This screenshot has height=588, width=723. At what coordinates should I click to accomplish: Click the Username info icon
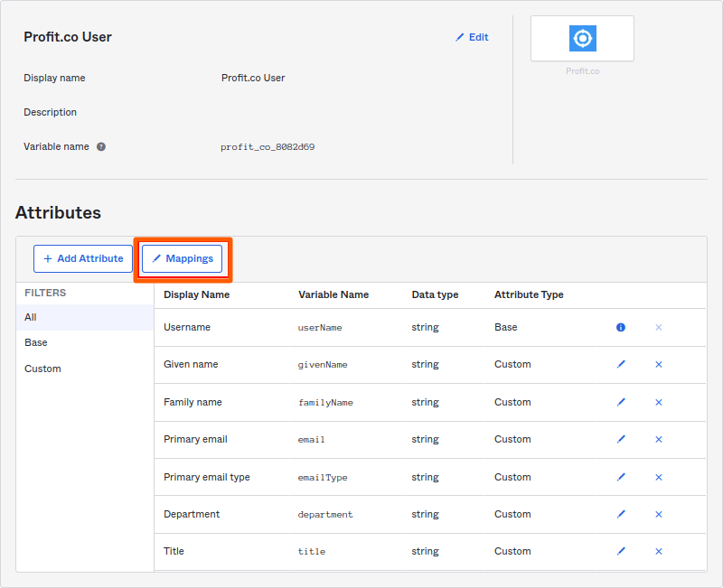point(621,327)
